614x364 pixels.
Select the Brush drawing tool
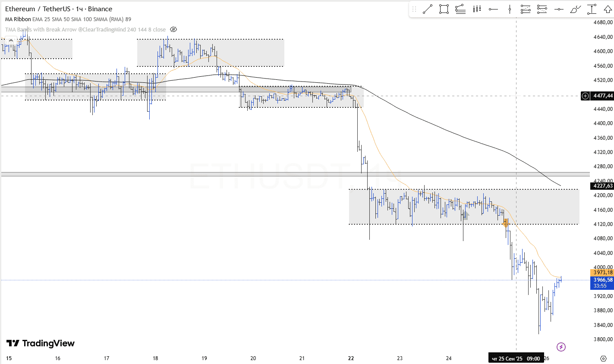575,9
